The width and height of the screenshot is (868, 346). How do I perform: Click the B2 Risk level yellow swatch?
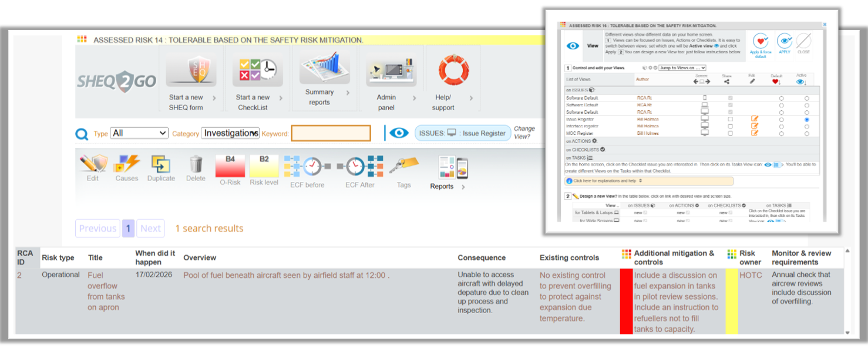264,165
